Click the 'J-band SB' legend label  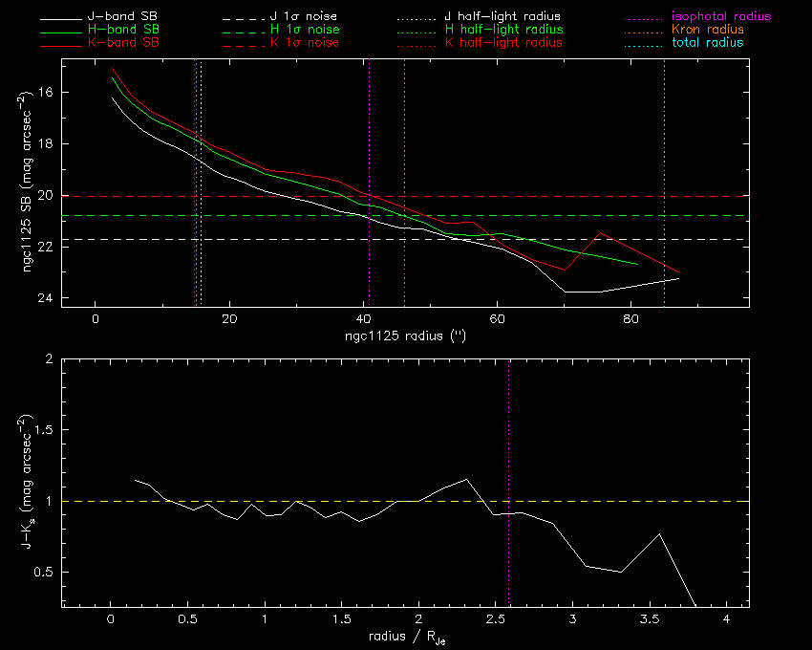122,16
